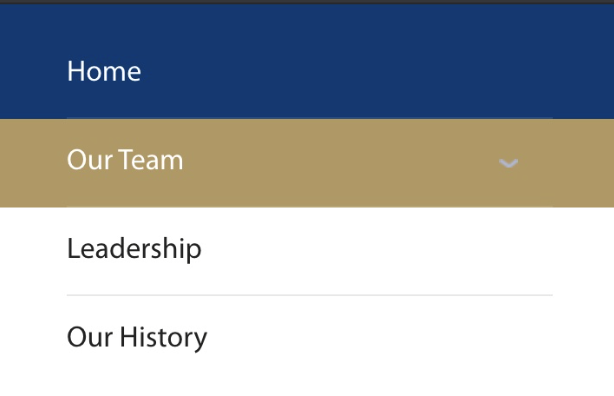This screenshot has width=614, height=396.
Task: Click the Home text in blue bar
Action: coord(104,71)
